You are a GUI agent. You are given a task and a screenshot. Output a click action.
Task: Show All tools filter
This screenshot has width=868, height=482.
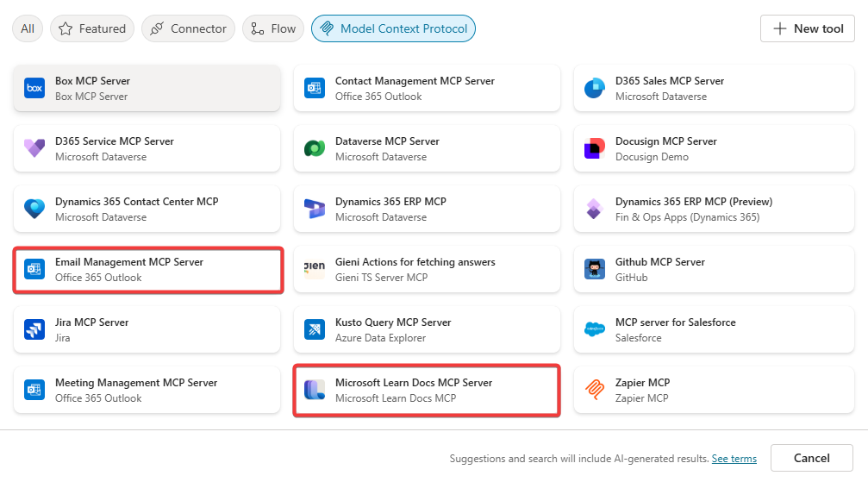28,28
